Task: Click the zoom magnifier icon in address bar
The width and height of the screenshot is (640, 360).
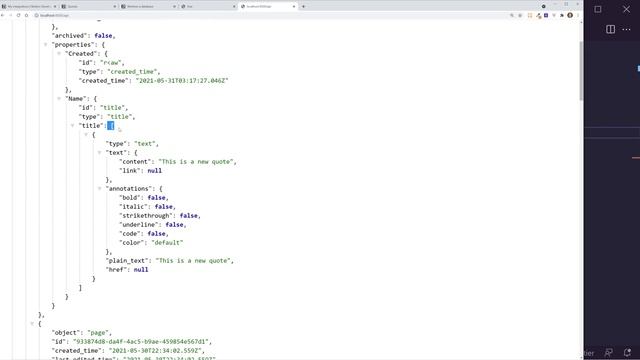Action: point(512,15)
